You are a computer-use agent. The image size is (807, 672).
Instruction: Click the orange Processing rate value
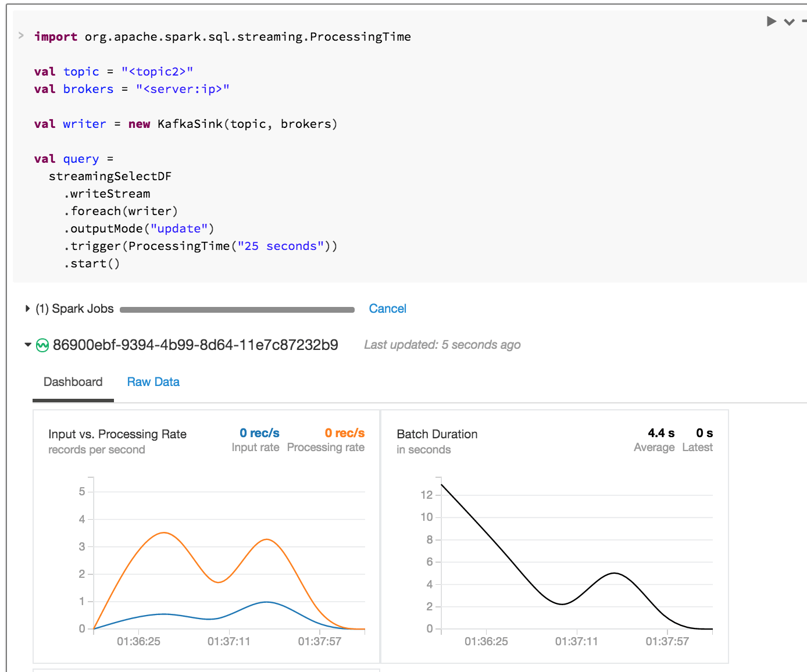click(x=344, y=433)
